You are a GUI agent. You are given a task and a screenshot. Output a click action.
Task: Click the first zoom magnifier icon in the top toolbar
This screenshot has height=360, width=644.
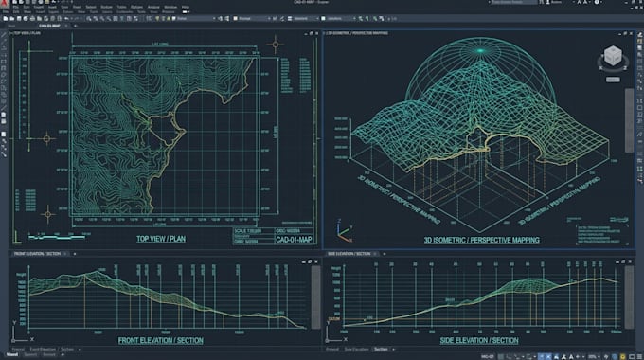click(x=89, y=19)
